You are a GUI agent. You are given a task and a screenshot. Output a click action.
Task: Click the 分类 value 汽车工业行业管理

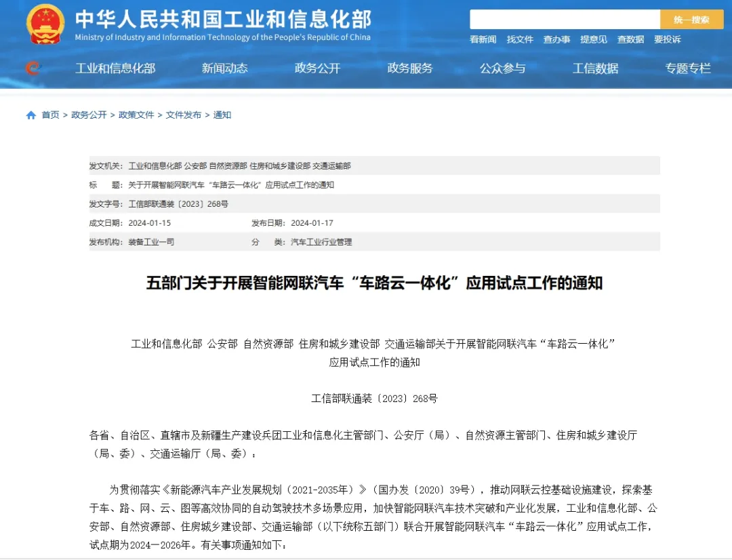[x=322, y=242]
